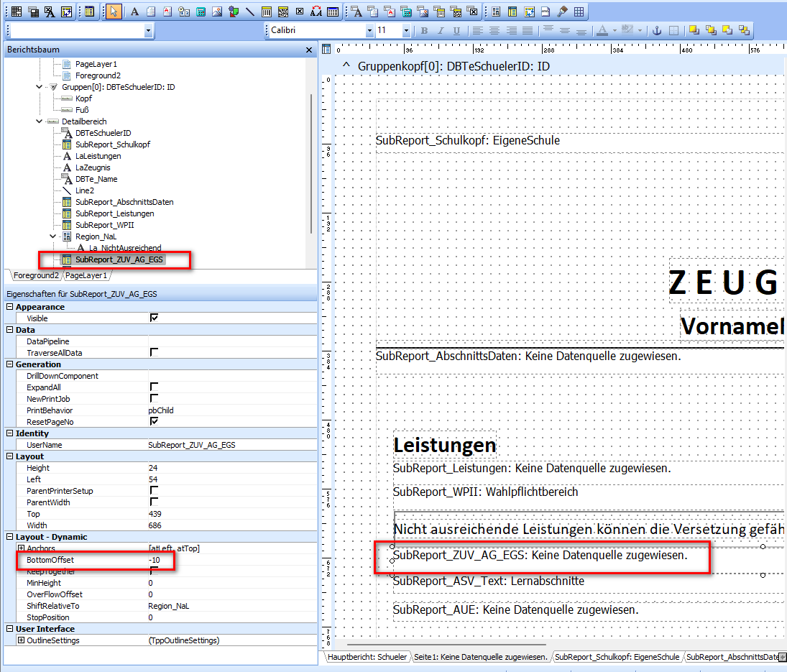Uncheck the Visible property checkbox
The width and height of the screenshot is (787, 672).
pyautogui.click(x=154, y=318)
